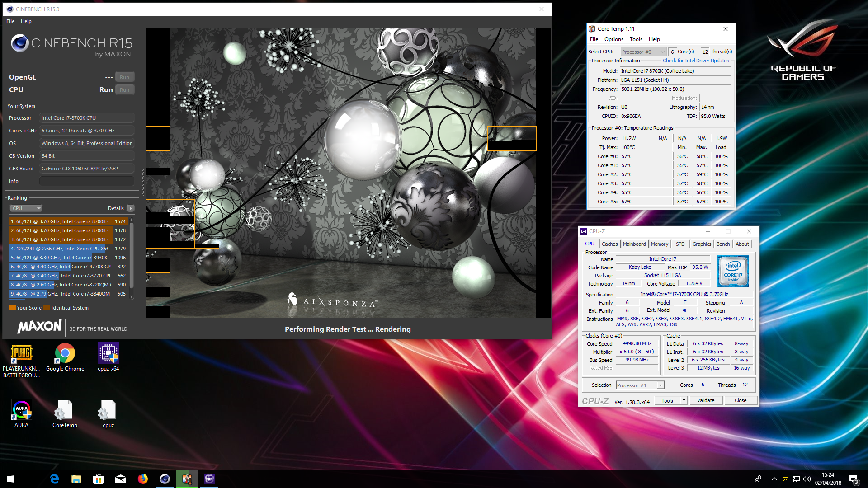868x488 pixels.
Task: Switch to the Graphics tab in CPU-Z
Action: [702, 244]
